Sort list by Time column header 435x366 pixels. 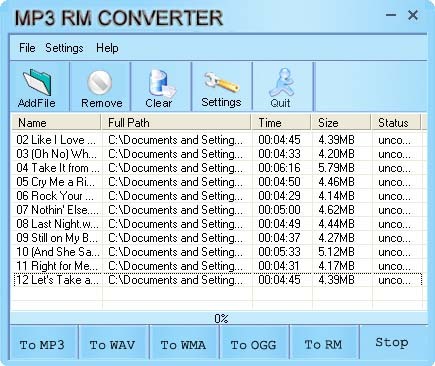pos(281,123)
